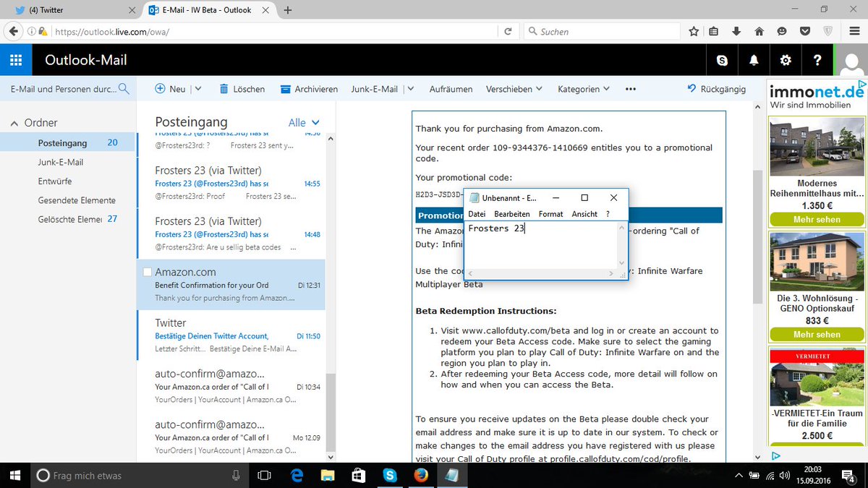The width and height of the screenshot is (868, 488).
Task: Open Skype from the taskbar
Action: pyautogui.click(x=390, y=475)
